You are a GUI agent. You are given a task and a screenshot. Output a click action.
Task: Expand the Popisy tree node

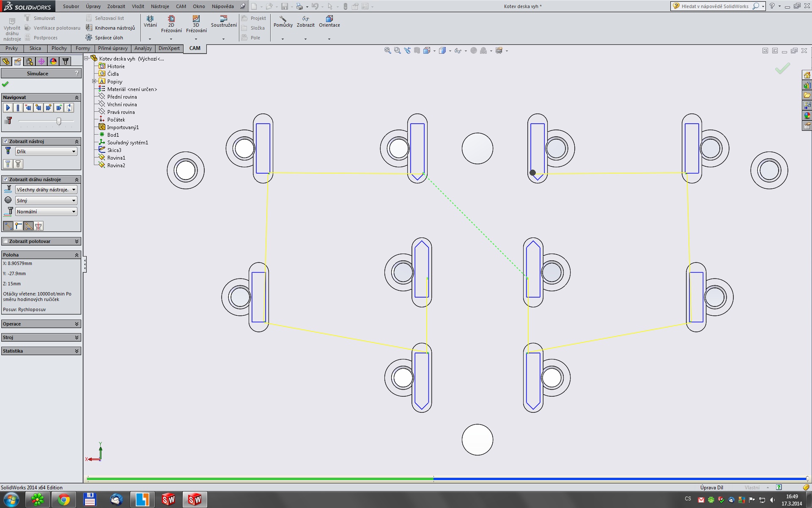(x=94, y=81)
